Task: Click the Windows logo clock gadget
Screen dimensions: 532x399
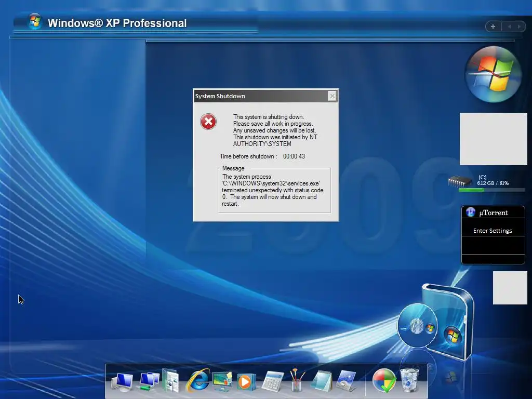Action: click(494, 74)
